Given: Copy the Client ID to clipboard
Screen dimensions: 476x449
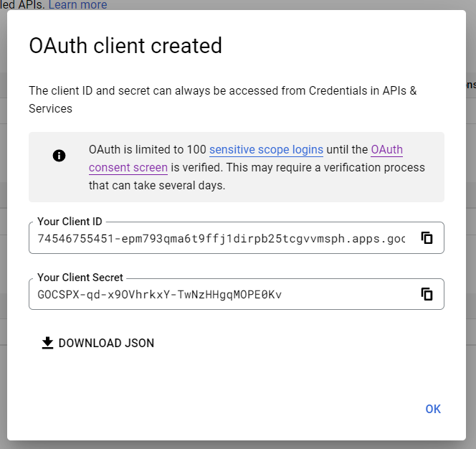Looking at the screenshot, I should [x=427, y=238].
